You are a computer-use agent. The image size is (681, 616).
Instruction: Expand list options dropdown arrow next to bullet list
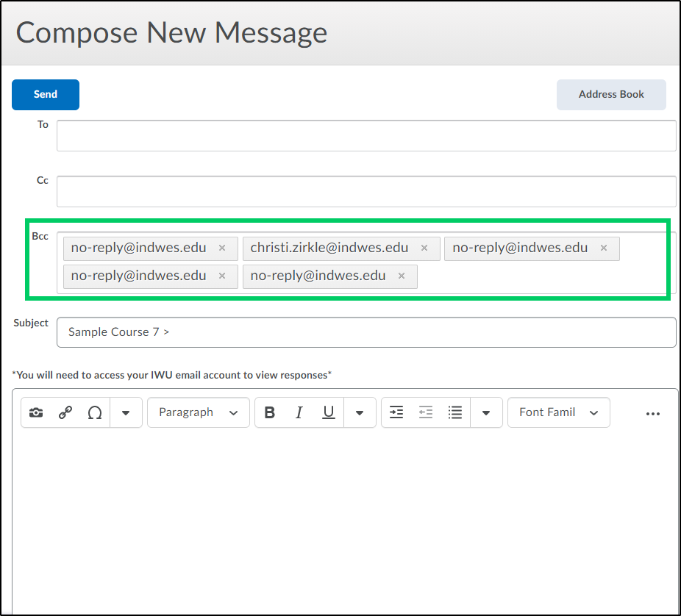click(486, 412)
